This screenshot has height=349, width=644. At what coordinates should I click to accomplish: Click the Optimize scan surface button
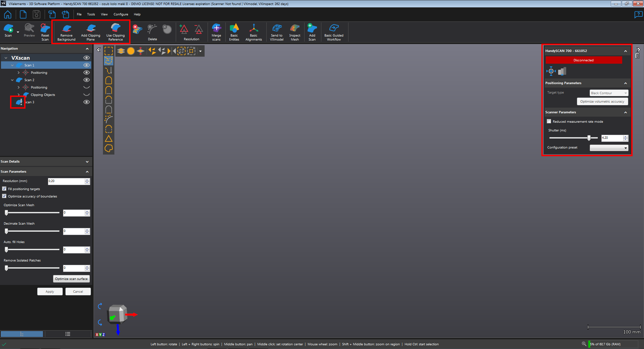tap(71, 279)
